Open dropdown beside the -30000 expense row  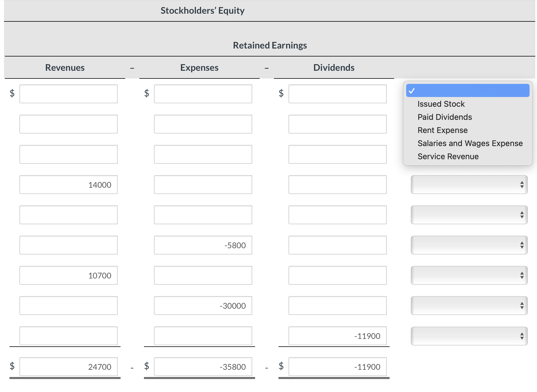coord(469,306)
